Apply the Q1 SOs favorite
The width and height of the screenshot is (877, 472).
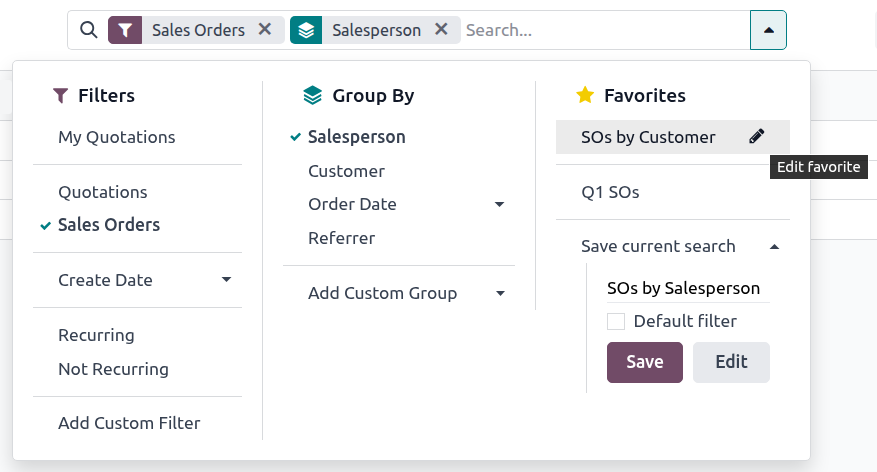[x=610, y=192]
